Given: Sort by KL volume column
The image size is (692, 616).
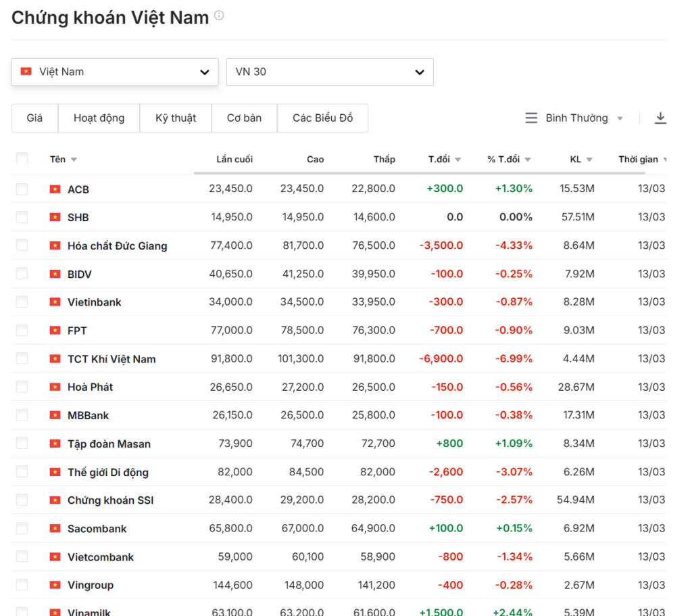Looking at the screenshot, I should [x=580, y=160].
